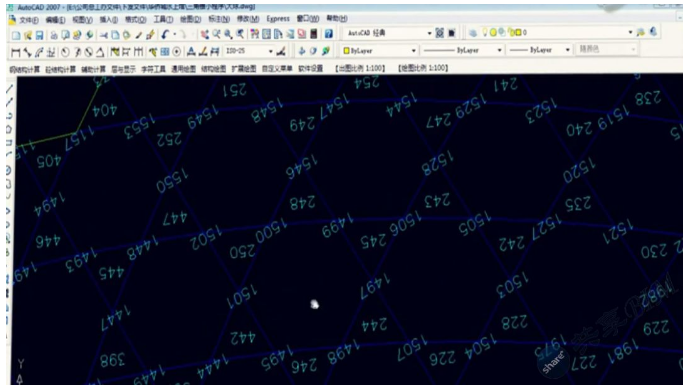Viewport: 690px width, 391px height.
Task: Activate the Pan realtime hand icon
Action: click(x=205, y=34)
